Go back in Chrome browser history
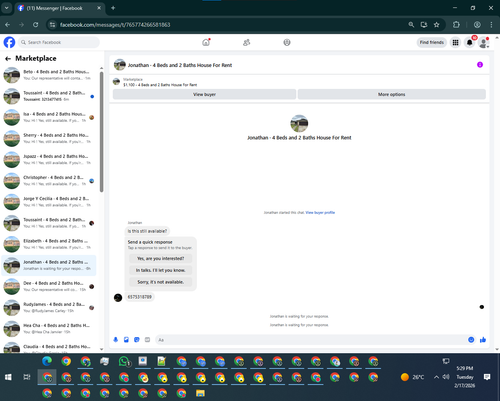Viewport: 500px width, 401px height. click(x=8, y=25)
